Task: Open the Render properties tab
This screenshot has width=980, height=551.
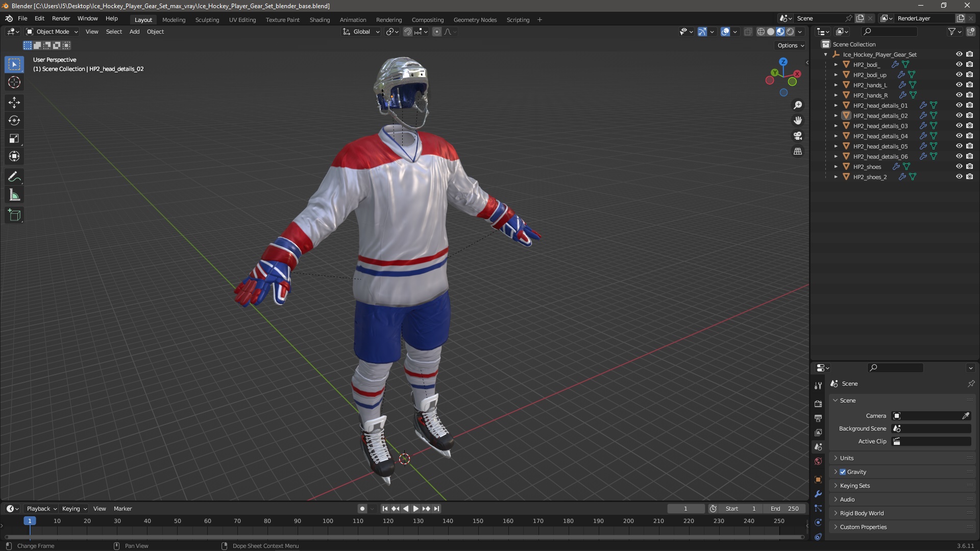Action: point(818,404)
